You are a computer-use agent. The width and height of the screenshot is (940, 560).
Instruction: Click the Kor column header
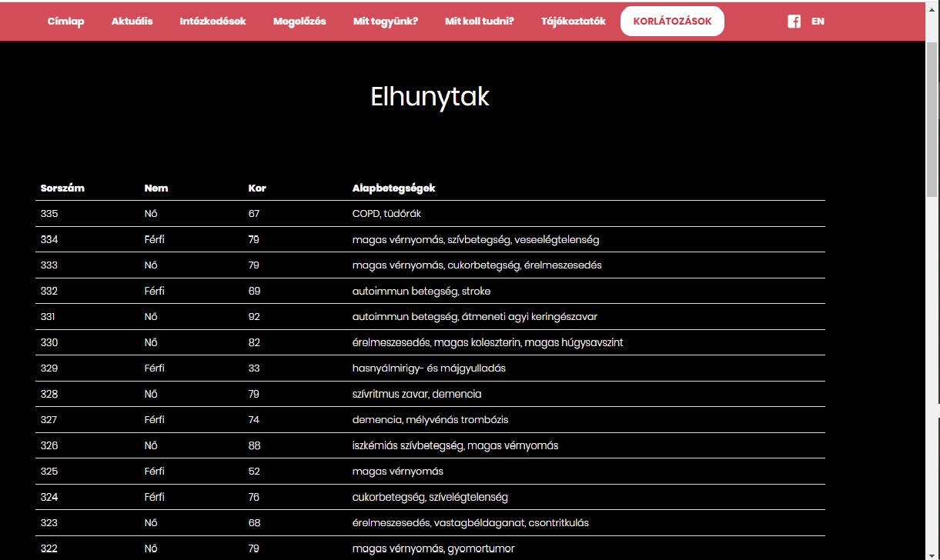click(x=257, y=188)
